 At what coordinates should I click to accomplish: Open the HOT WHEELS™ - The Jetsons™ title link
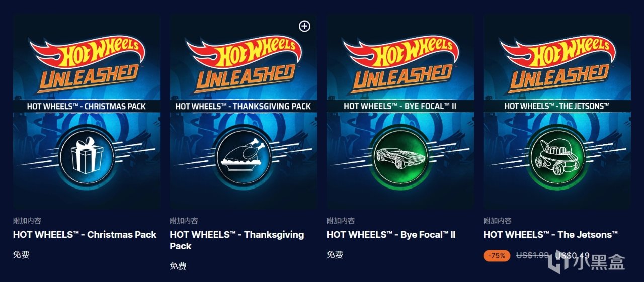(x=550, y=235)
